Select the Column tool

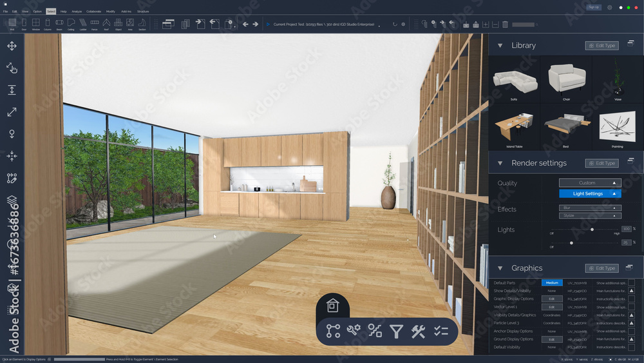pyautogui.click(x=48, y=24)
